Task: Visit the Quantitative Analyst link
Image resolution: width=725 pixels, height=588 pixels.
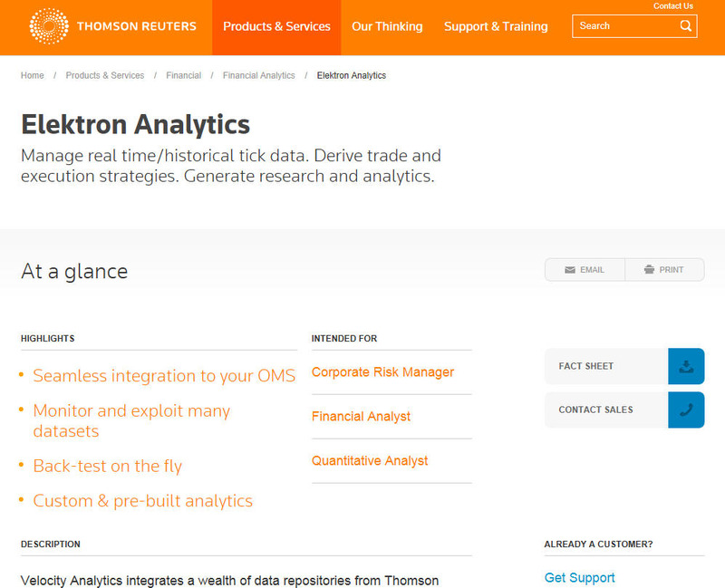Action: tap(370, 461)
